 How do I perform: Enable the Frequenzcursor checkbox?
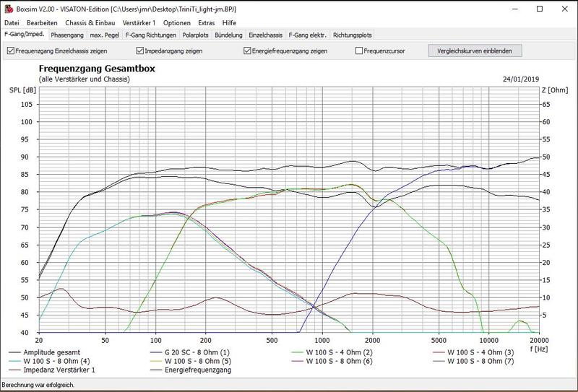coord(359,51)
